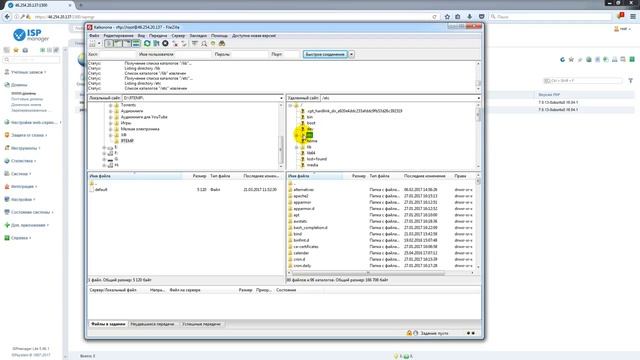Click into the Хост input field
The image size is (640, 360).
(118, 54)
